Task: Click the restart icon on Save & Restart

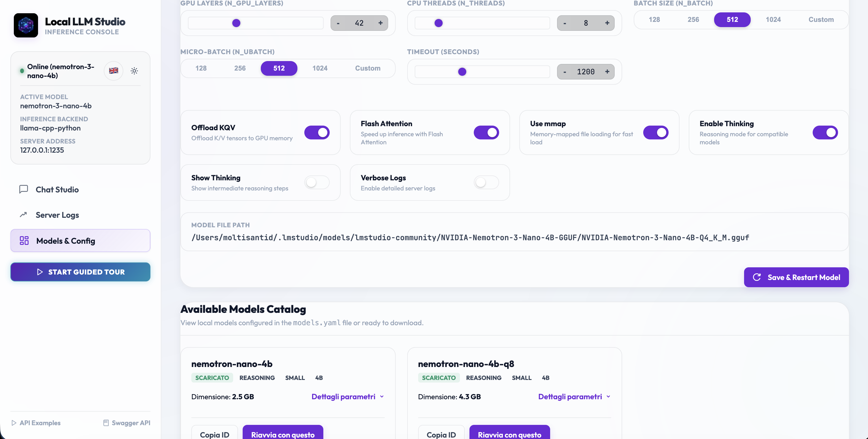Action: [757, 277]
